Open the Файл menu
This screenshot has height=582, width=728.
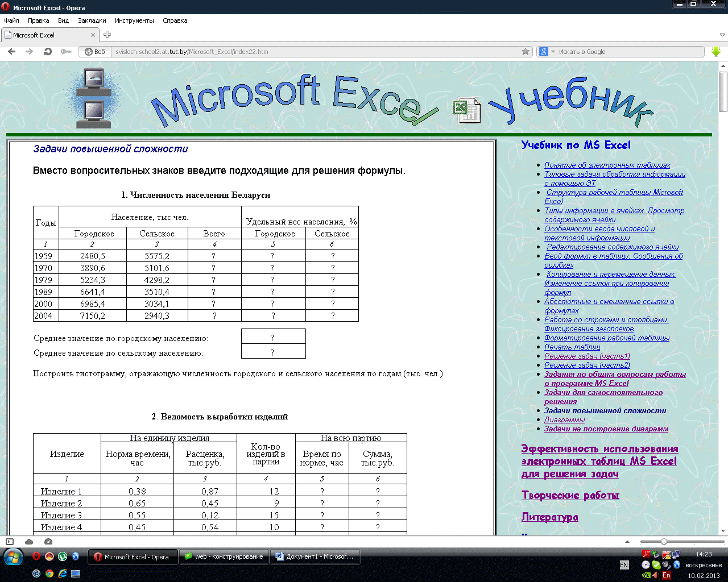pyautogui.click(x=11, y=20)
